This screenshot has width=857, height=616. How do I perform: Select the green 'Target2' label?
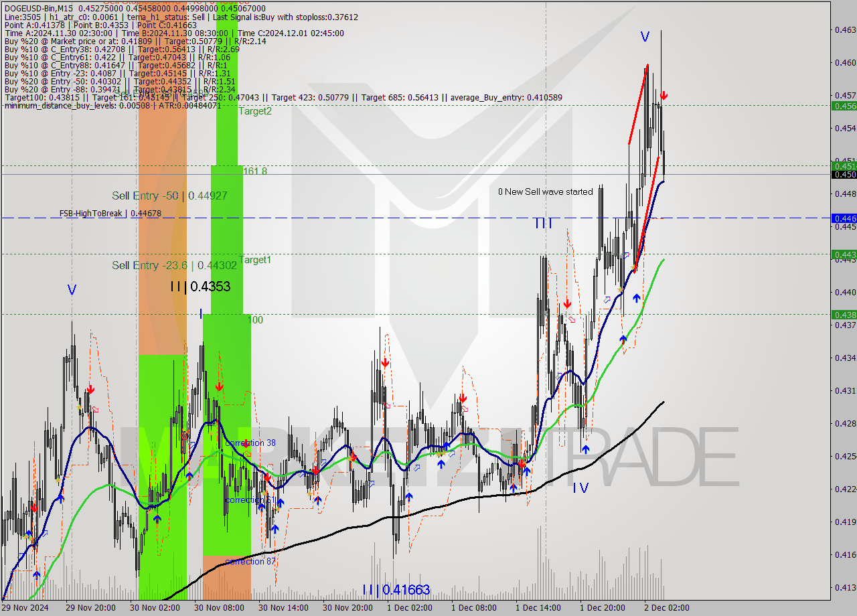click(255, 111)
